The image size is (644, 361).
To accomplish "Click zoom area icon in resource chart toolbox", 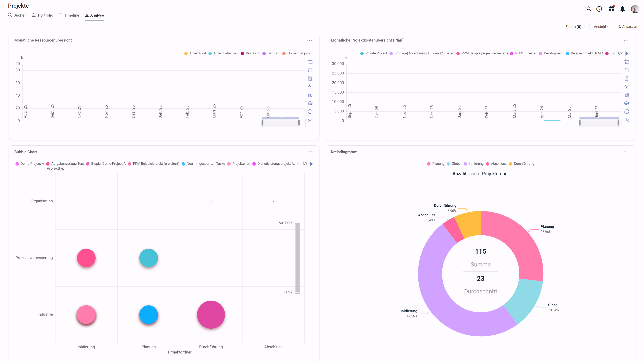I will coord(310,62).
